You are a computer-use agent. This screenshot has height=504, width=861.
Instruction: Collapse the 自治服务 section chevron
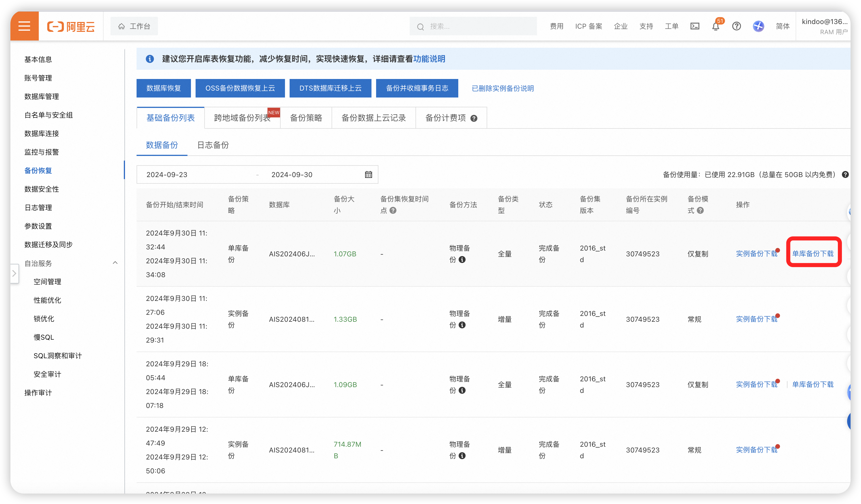tap(115, 263)
